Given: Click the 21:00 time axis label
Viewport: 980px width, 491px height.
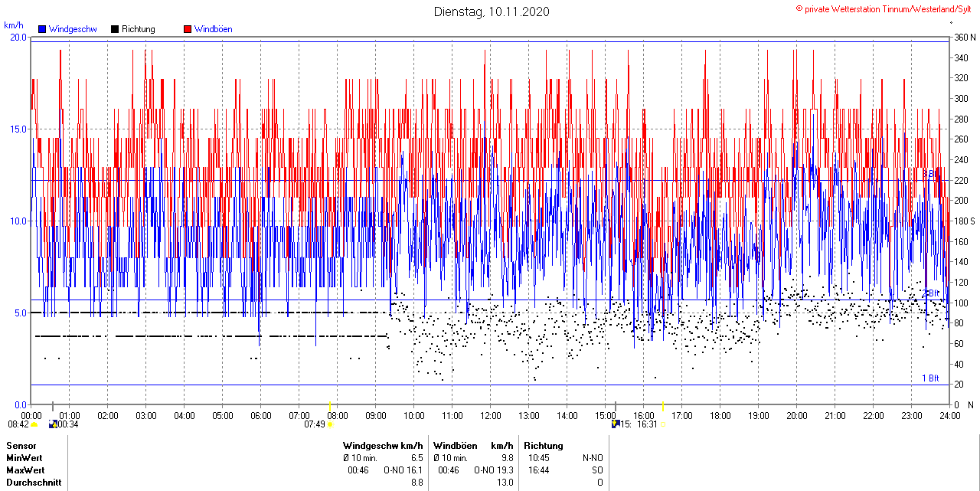Looking at the screenshot, I should [835, 415].
